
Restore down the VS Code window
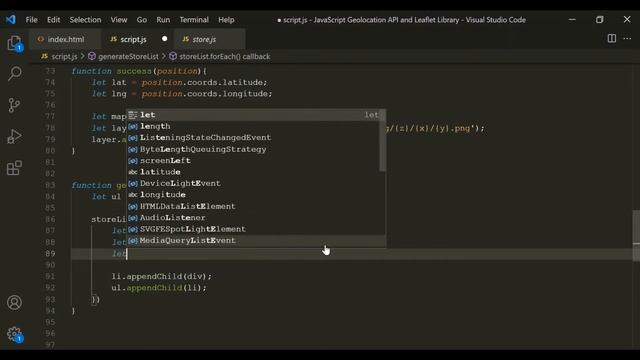tap(600, 20)
